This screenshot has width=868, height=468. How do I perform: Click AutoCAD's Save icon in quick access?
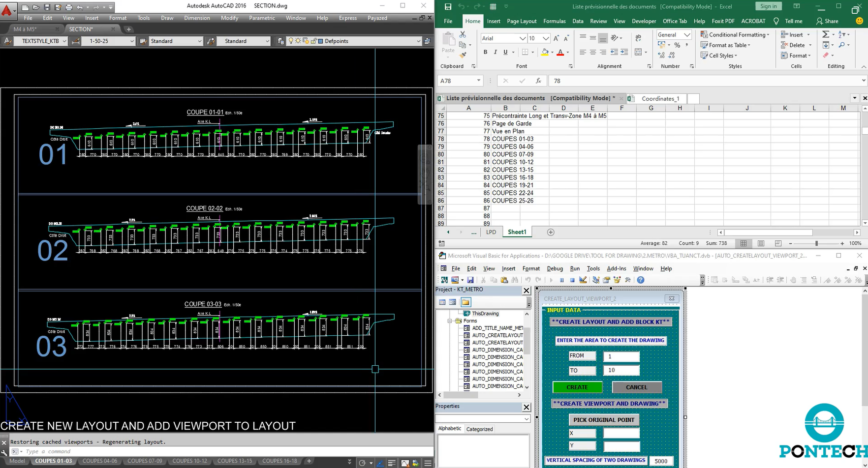tap(47, 7)
